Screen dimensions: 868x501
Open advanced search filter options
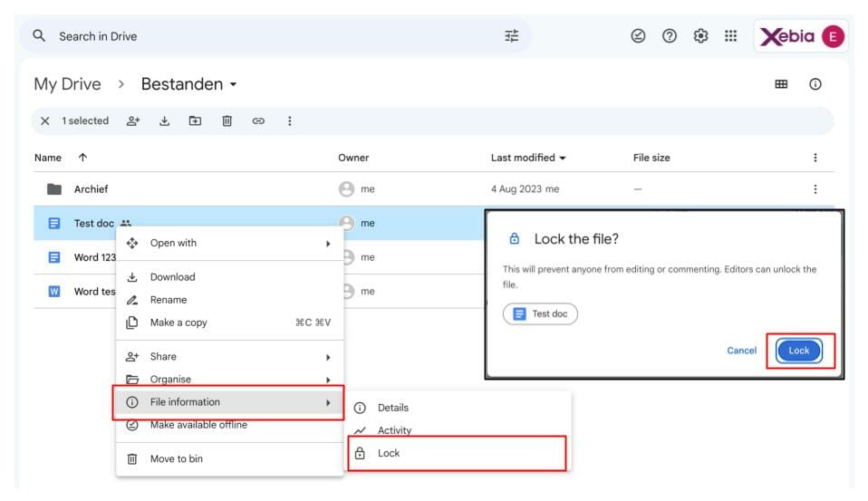(x=512, y=36)
